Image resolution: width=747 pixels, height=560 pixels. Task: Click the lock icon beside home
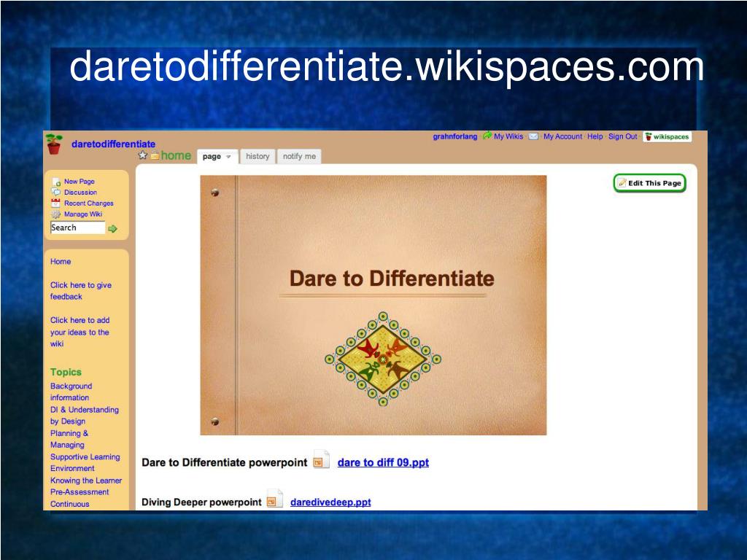tap(155, 155)
